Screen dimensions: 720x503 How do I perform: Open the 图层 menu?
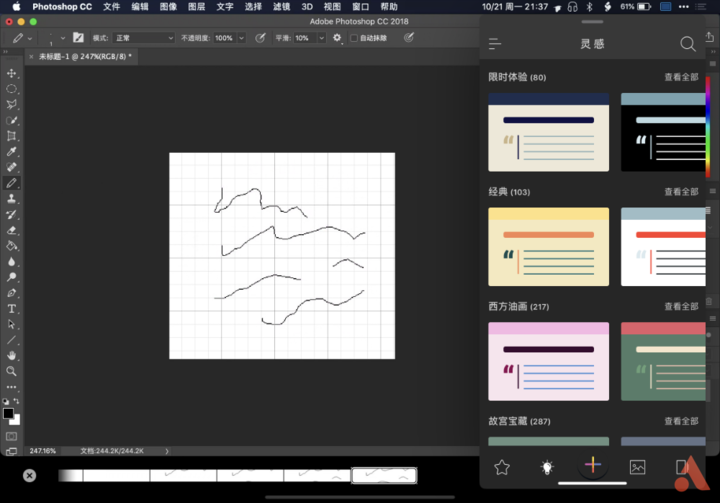pos(196,7)
